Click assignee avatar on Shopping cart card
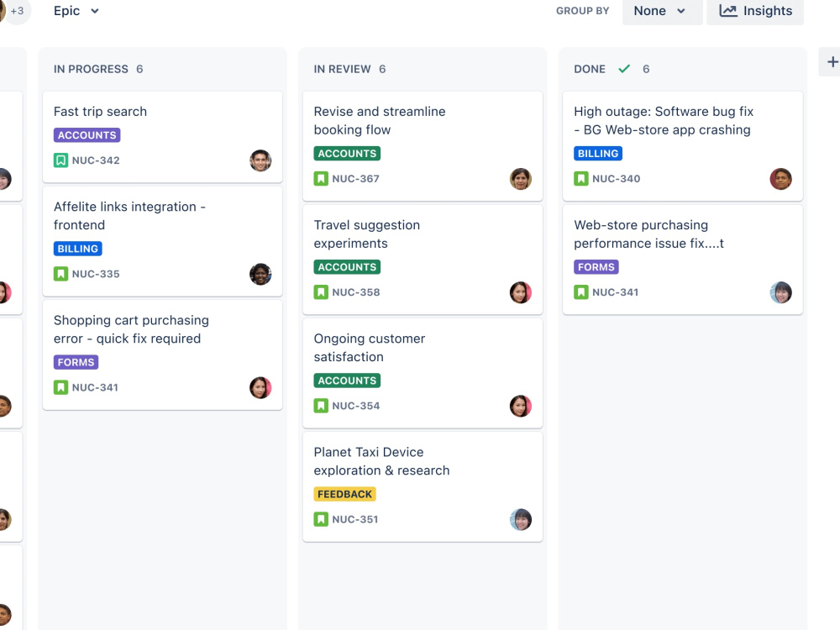Screen dimensions: 840x630 click(x=260, y=387)
